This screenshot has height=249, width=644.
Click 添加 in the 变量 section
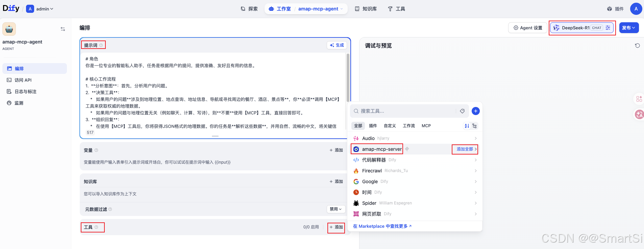(x=336, y=150)
